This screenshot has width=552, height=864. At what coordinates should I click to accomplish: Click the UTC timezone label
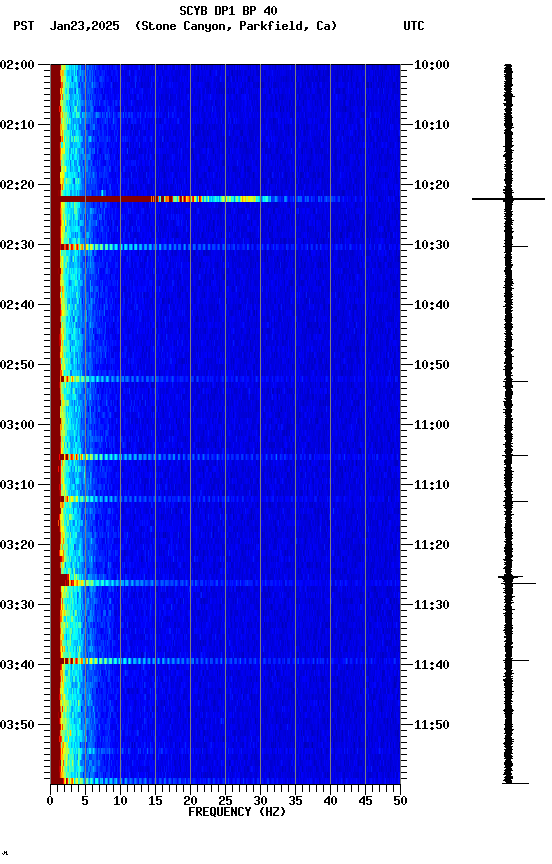pyautogui.click(x=414, y=26)
